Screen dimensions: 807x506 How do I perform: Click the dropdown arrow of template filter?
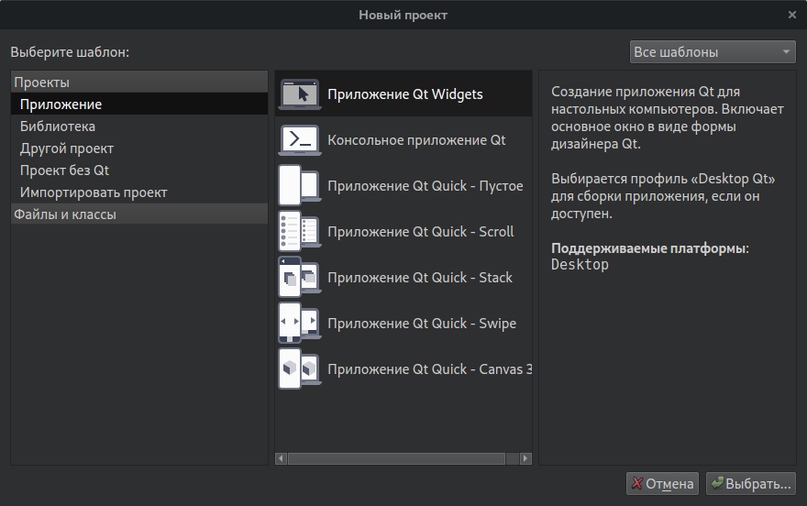(x=786, y=52)
